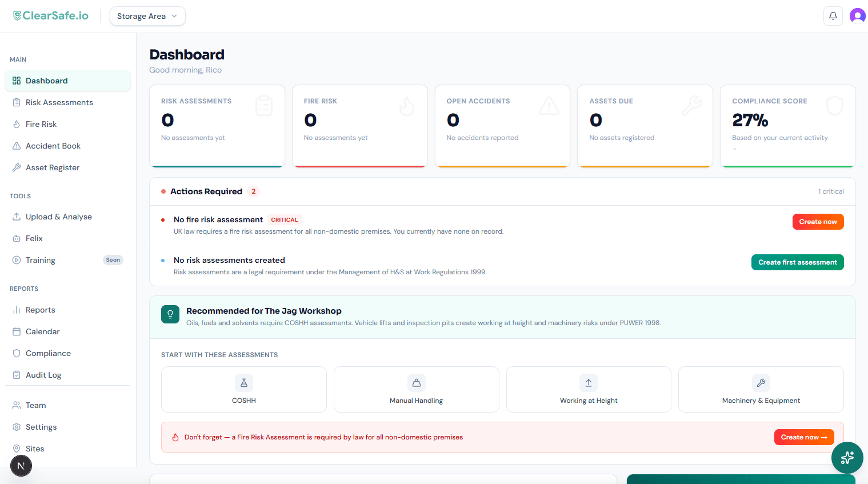Image resolution: width=868 pixels, height=484 pixels.
Task: Open Settings from the sidebar
Action: pyautogui.click(x=41, y=427)
